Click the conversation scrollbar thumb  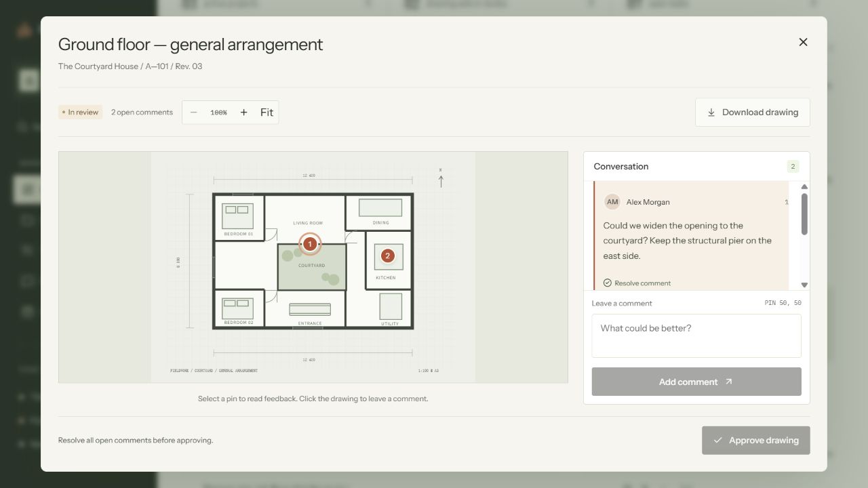coord(804,214)
